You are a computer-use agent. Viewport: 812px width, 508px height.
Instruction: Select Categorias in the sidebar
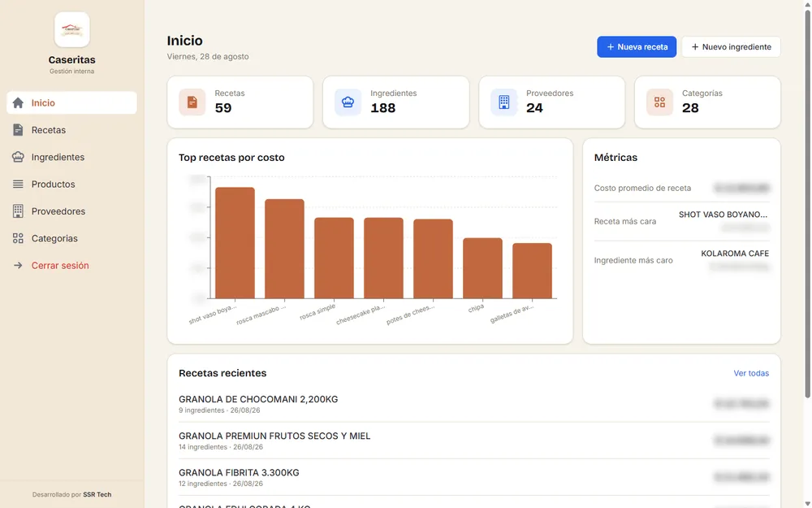coord(72,238)
